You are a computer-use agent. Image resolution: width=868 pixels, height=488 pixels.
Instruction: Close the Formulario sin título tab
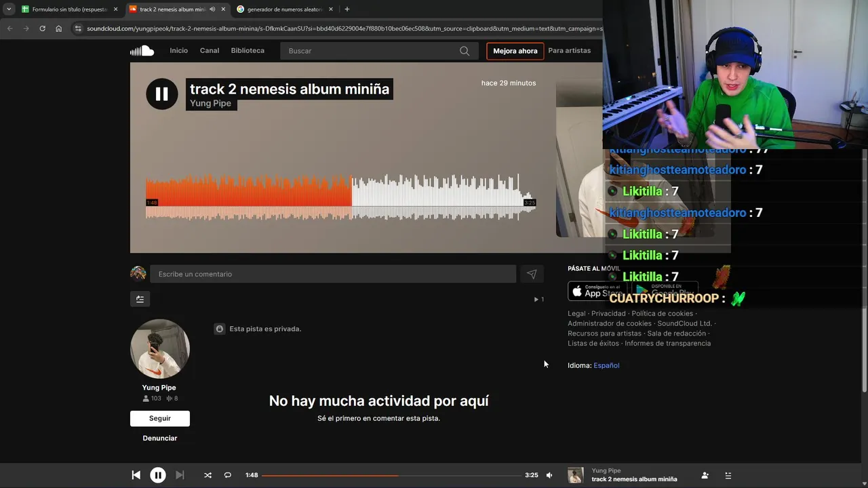(x=115, y=9)
